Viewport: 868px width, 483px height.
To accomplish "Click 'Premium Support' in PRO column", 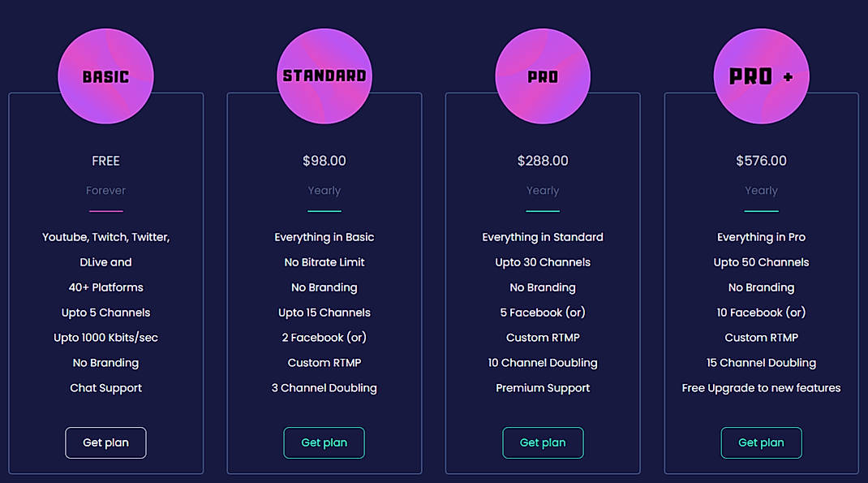I will click(543, 388).
